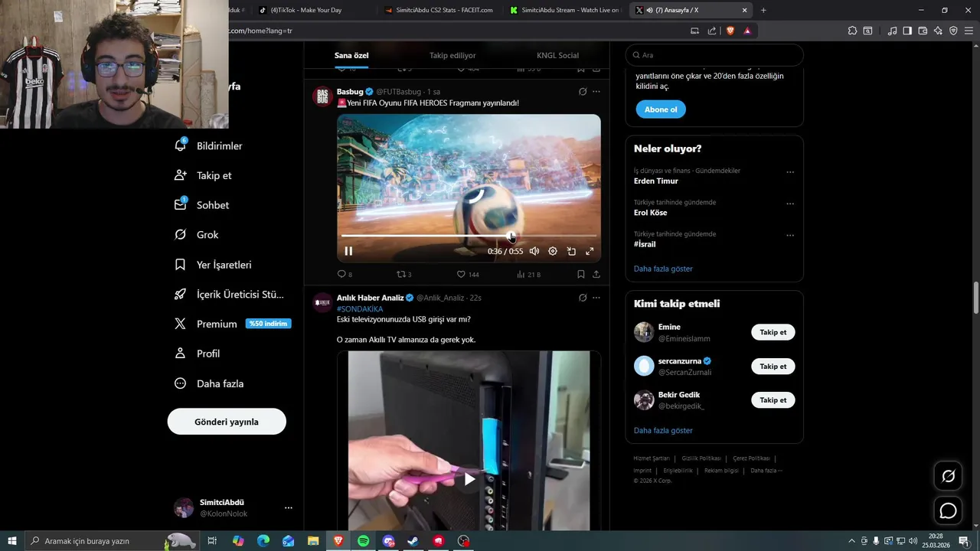This screenshot has height=551, width=980.
Task: Switch to Takip ediyor tab
Action: tap(452, 55)
